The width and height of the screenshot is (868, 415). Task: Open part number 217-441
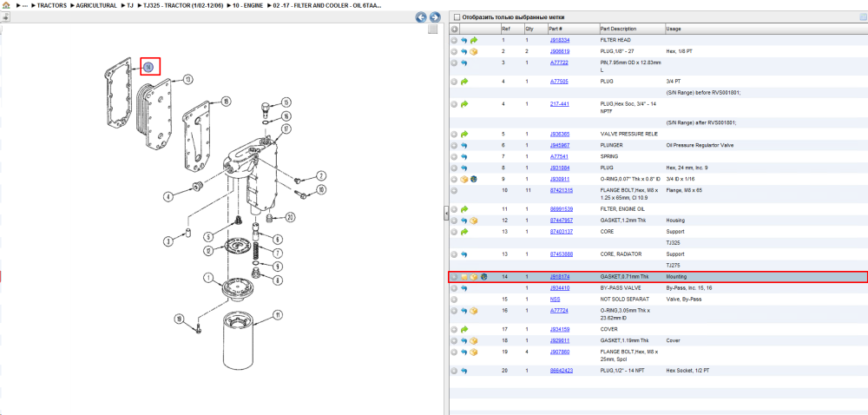tap(558, 104)
